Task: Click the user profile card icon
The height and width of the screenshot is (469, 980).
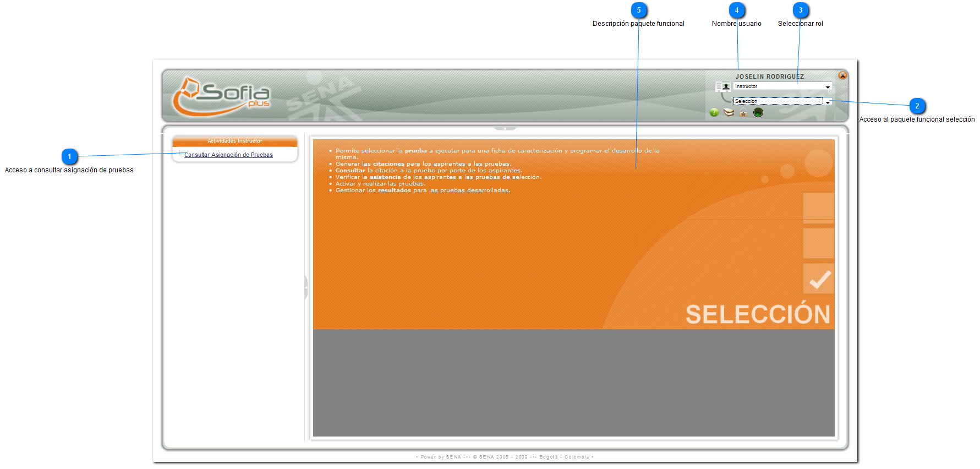Action: 723,86
